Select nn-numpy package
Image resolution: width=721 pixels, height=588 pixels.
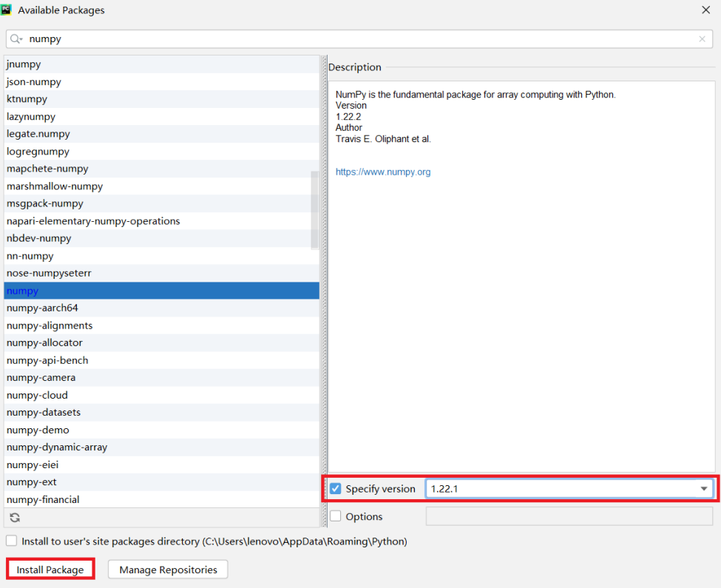pos(161,256)
